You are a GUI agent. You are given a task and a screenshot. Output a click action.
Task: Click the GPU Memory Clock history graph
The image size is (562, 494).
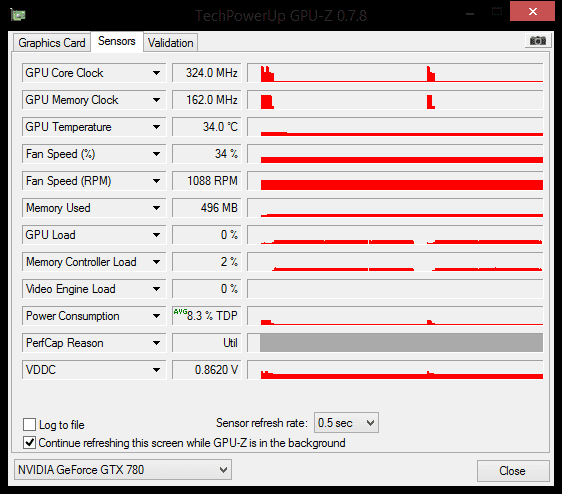click(x=395, y=100)
